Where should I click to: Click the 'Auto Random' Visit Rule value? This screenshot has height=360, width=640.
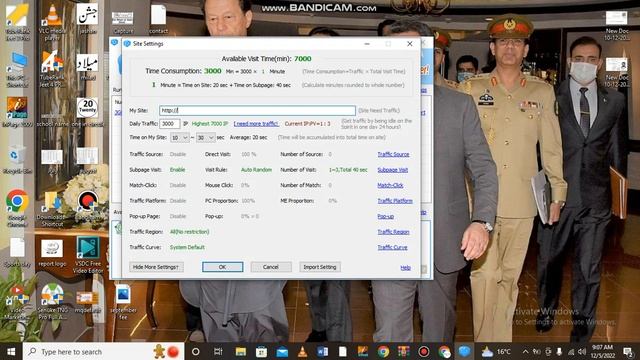(x=256, y=170)
